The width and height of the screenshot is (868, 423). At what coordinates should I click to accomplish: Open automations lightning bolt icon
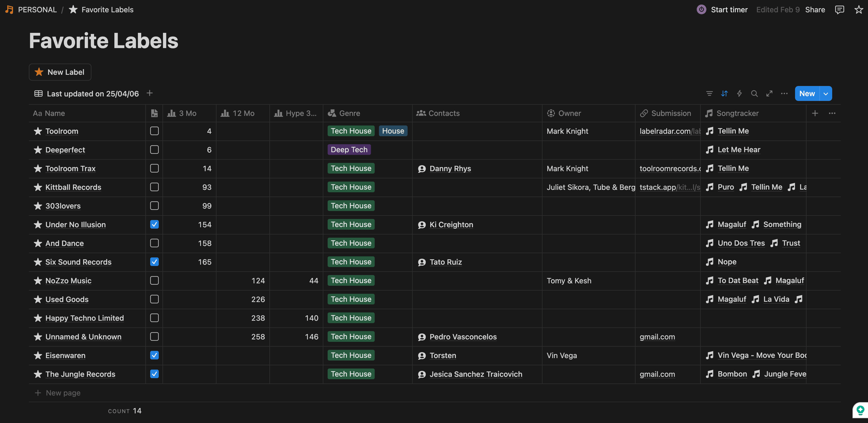740,94
